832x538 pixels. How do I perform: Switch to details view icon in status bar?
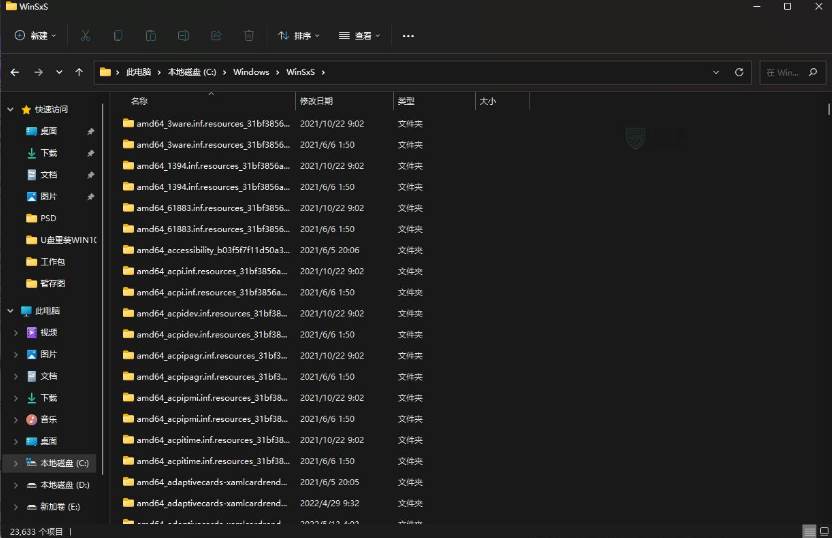point(809,531)
